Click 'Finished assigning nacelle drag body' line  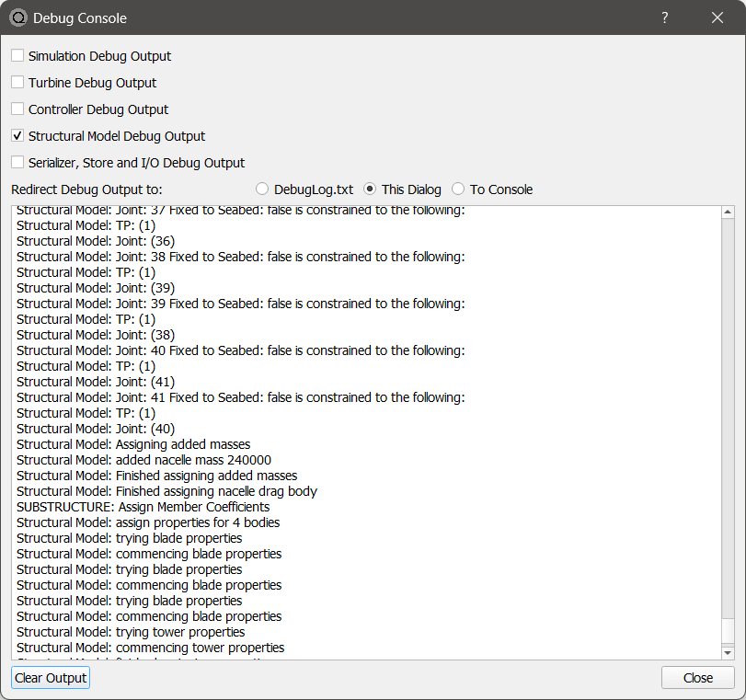(167, 491)
